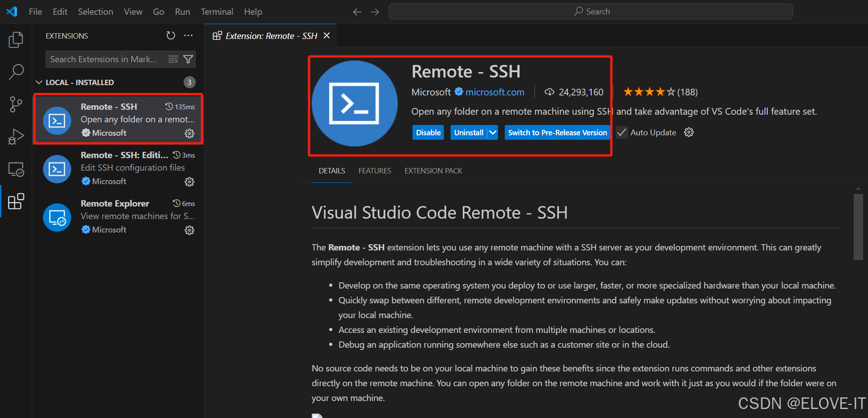Image resolution: width=868 pixels, height=418 pixels.
Task: Open the extensions filter funnel
Action: tap(188, 59)
